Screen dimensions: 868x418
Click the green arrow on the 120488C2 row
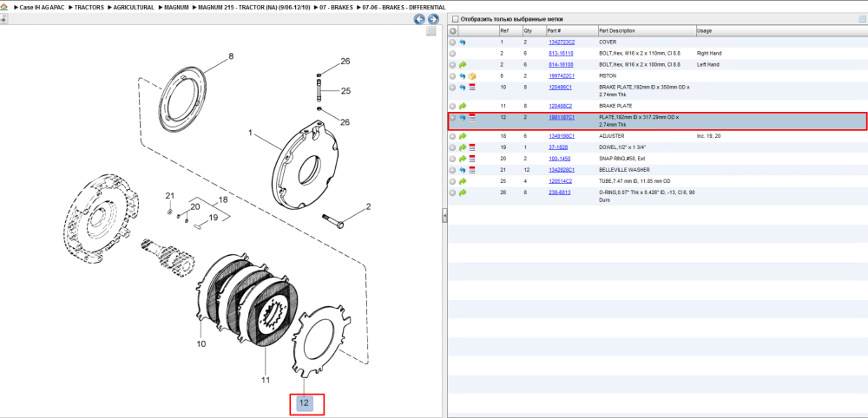click(463, 106)
